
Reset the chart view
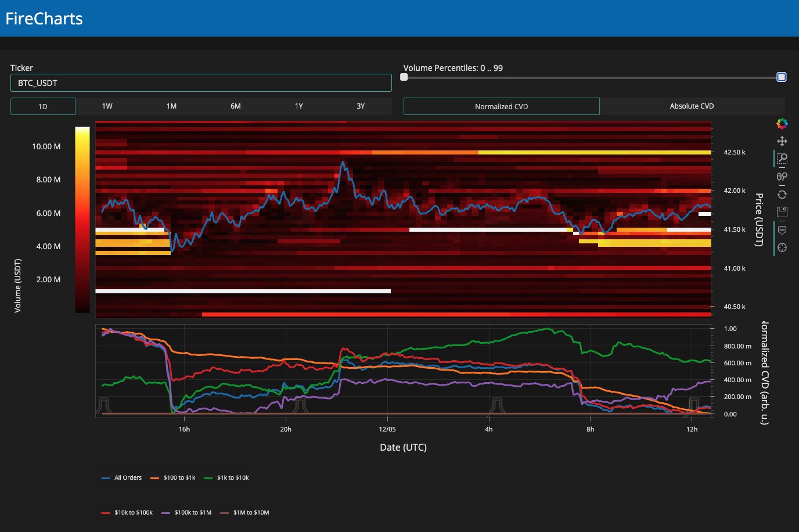coord(782,195)
